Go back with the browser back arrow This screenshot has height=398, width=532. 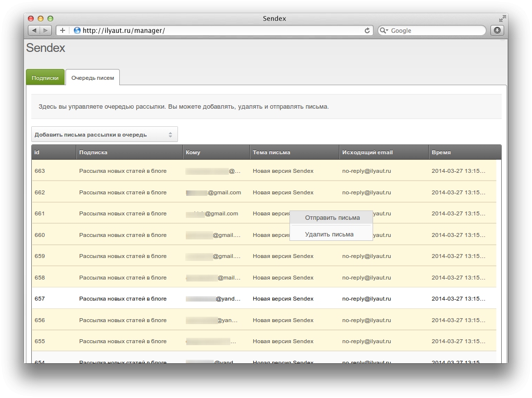point(34,30)
